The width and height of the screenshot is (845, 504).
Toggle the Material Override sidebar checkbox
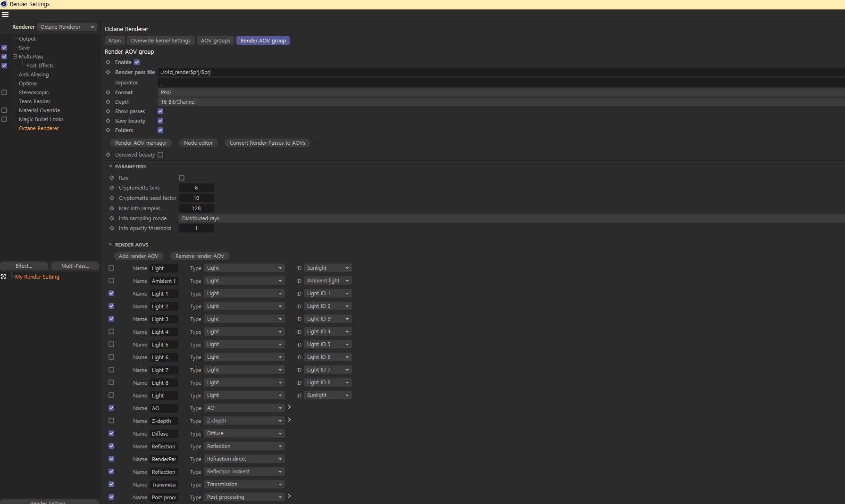tap(4, 110)
